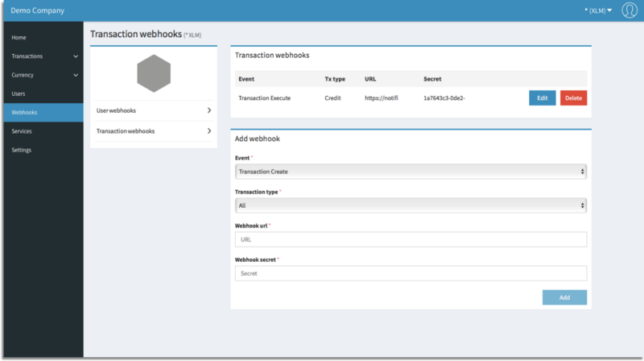This screenshot has height=361, width=644.
Task: Open the Event dropdown showing Transaction Create
Action: point(411,172)
